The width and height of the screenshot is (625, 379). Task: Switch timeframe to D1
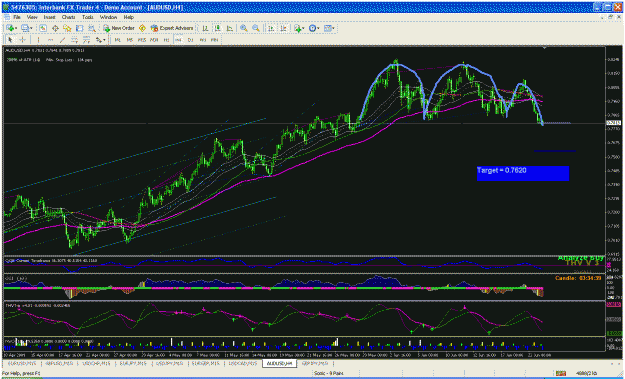tap(190, 40)
